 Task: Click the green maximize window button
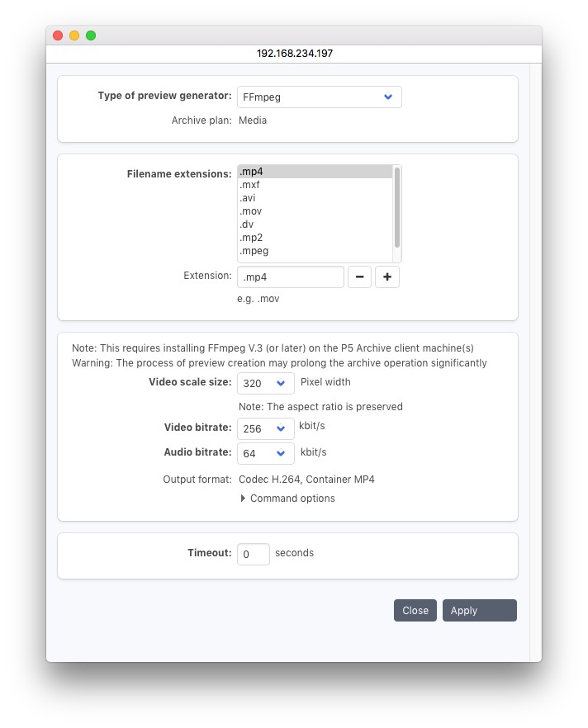(x=91, y=35)
